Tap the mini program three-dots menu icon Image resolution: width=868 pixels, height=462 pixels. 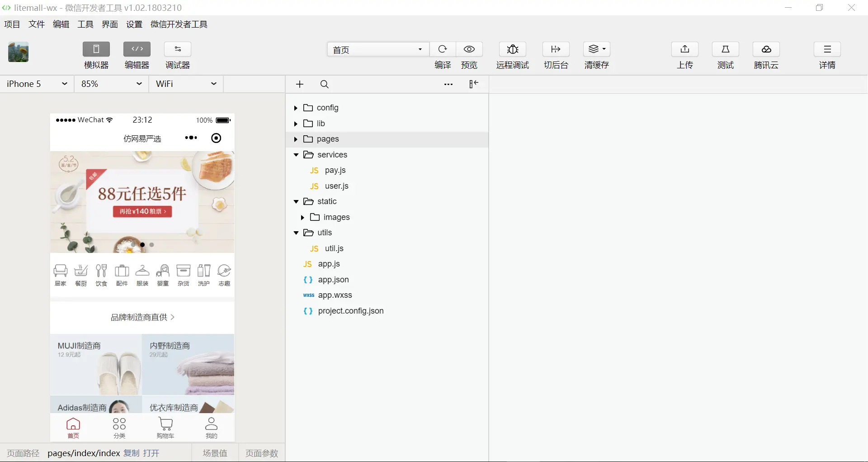191,138
